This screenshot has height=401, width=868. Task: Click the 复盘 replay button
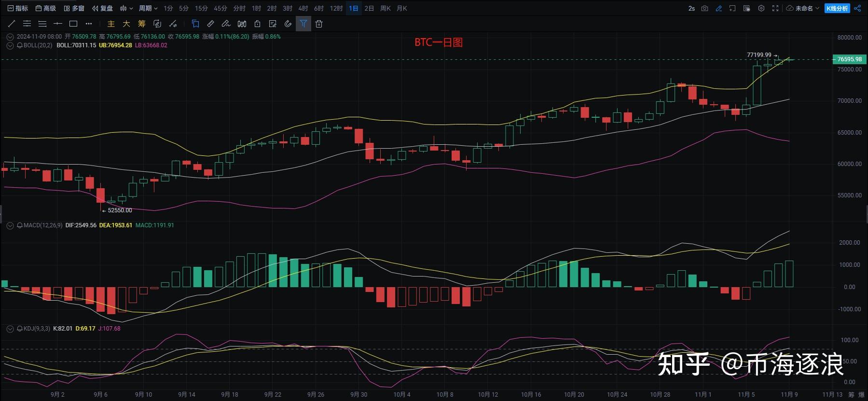click(x=102, y=8)
